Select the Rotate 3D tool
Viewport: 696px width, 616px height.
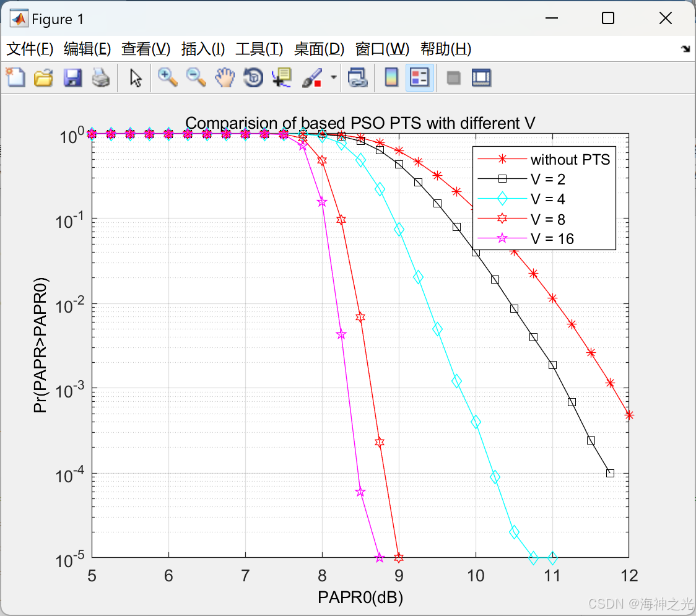coord(253,77)
